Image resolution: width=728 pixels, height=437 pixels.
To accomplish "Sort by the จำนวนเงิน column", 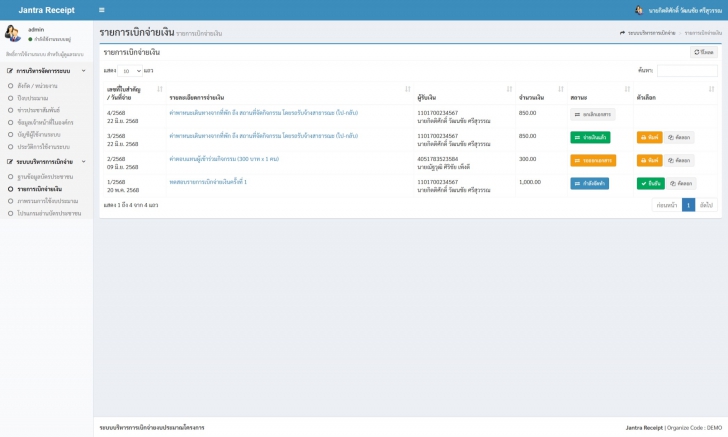I will (541, 93).
